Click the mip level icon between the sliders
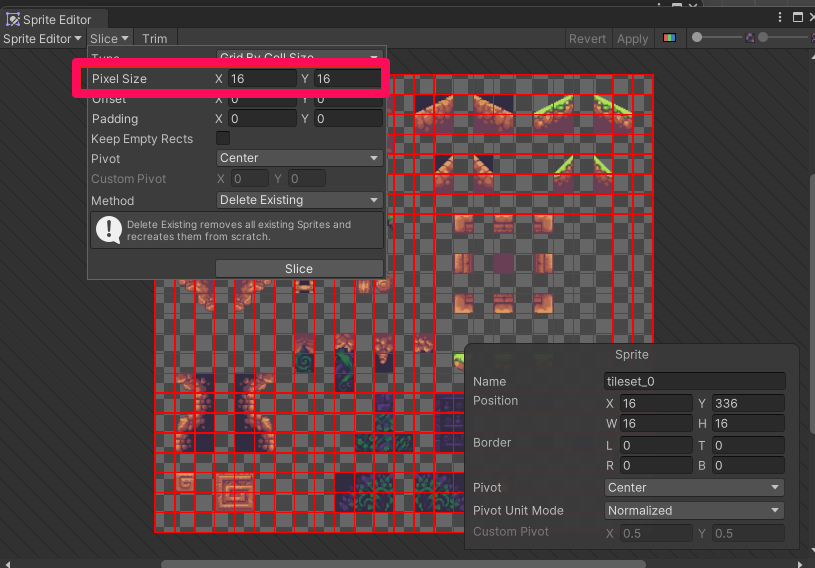This screenshot has width=815, height=568. (x=750, y=37)
